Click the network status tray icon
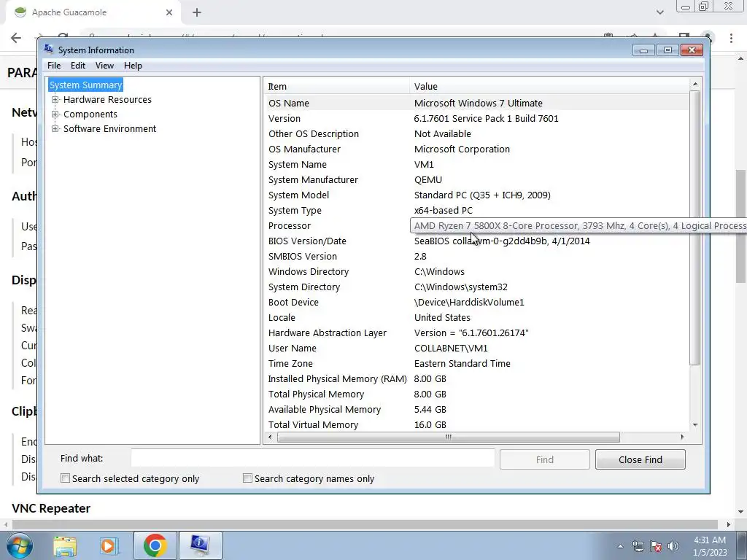The image size is (747, 560). [638, 546]
